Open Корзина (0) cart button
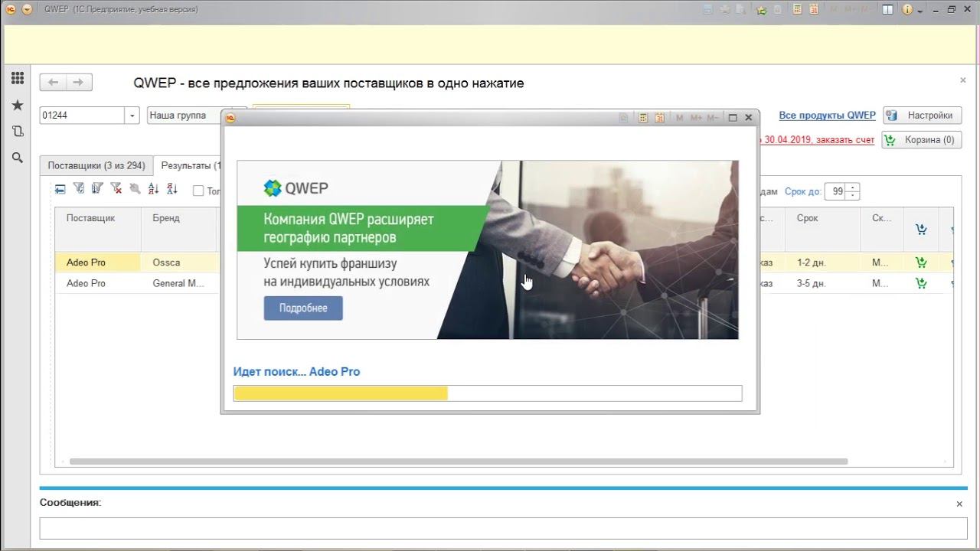 coord(922,140)
